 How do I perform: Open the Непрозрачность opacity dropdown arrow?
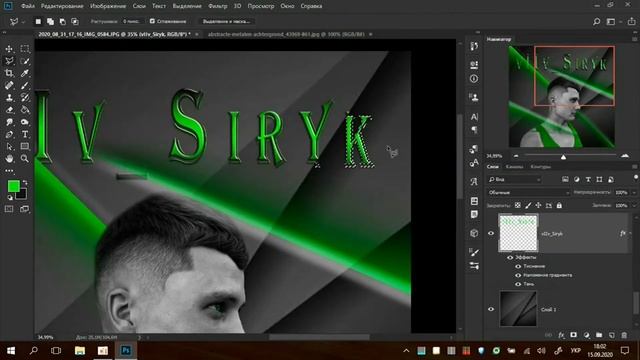[x=634, y=192]
